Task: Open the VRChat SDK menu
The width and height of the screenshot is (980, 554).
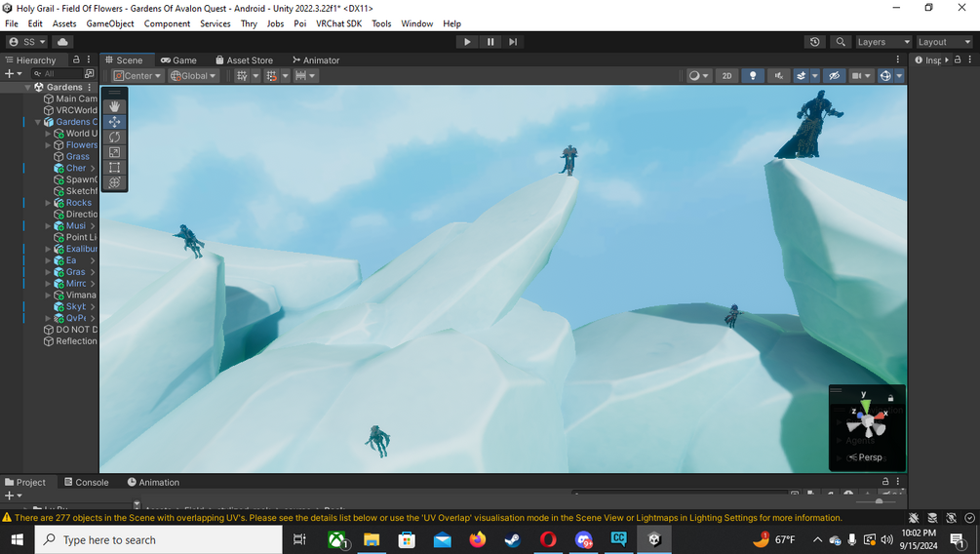Action: click(338, 23)
